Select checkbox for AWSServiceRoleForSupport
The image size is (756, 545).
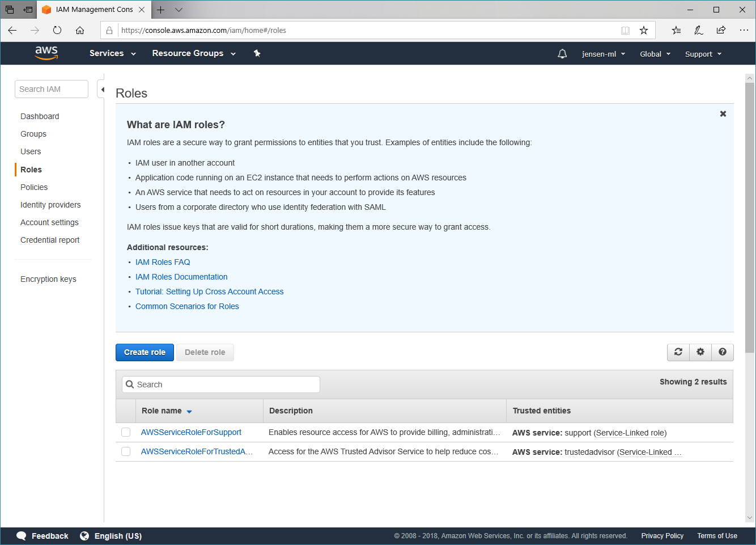126,433
